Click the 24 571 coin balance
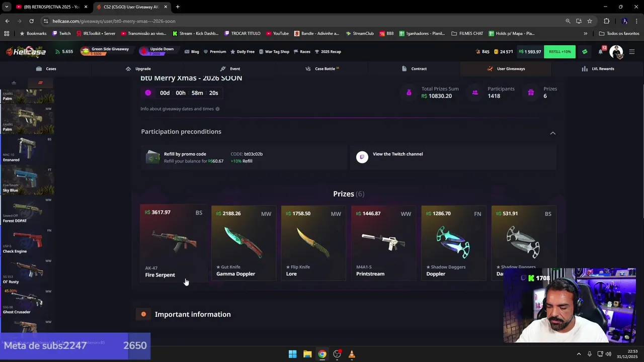 pos(504,52)
